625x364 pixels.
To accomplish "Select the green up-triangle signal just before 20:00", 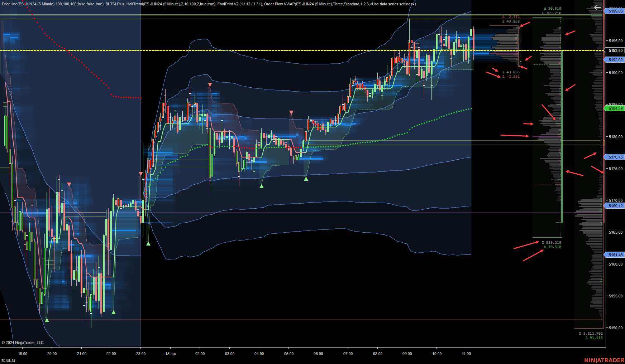I will pyautogui.click(x=47, y=320).
